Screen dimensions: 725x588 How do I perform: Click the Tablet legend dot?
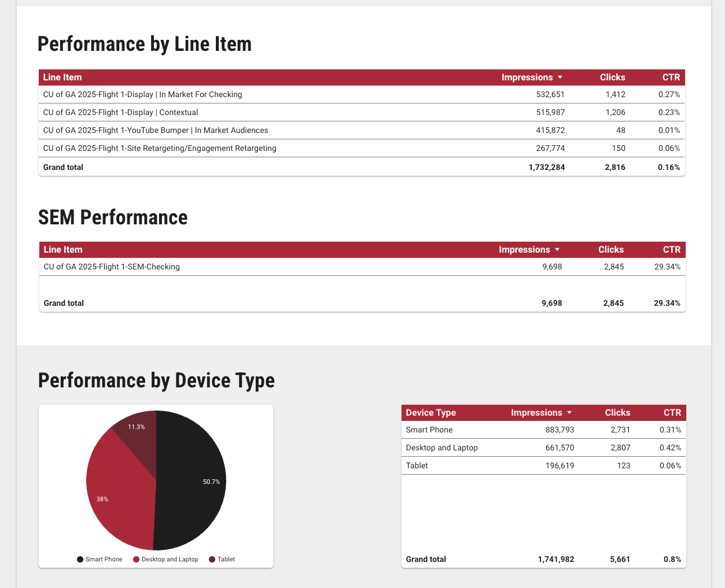pos(212,560)
